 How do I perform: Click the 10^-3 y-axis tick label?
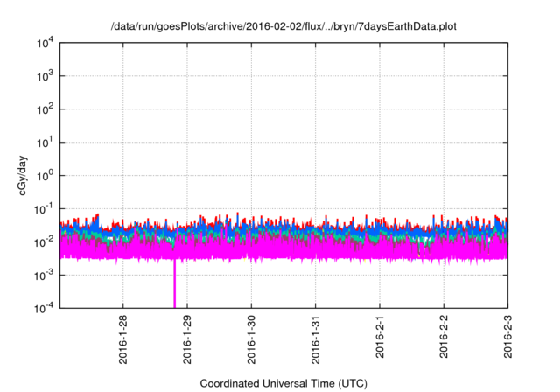tap(44, 276)
